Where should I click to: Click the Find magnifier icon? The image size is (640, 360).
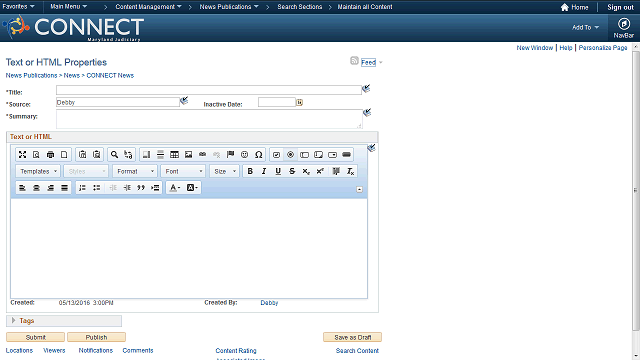[114, 155]
